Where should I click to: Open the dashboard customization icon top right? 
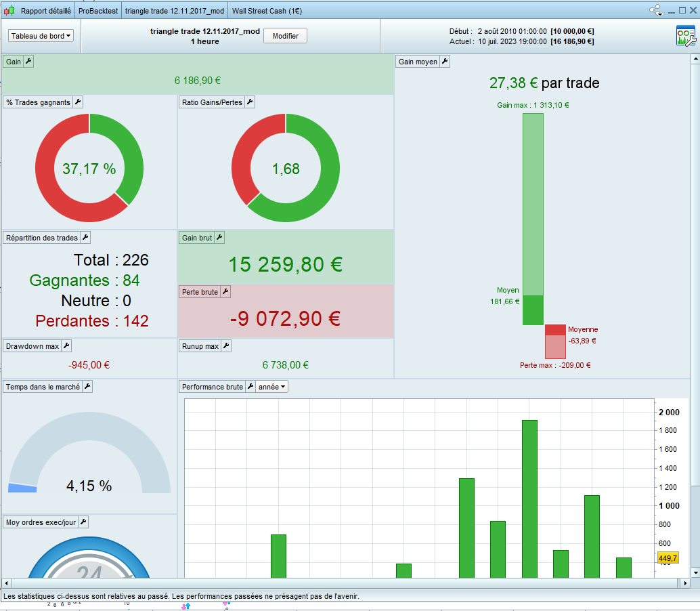(x=686, y=36)
